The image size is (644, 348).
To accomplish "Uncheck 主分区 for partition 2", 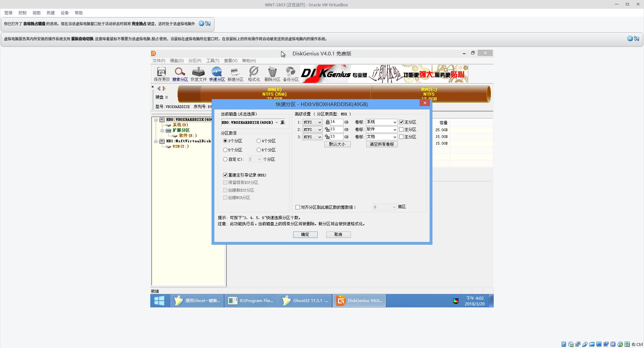I will 401,129.
